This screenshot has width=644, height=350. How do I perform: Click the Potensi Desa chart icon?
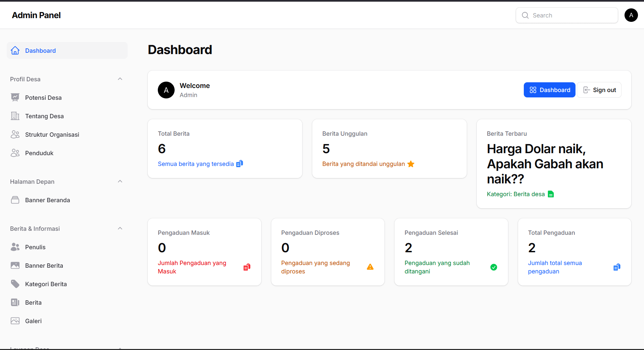pos(15,97)
